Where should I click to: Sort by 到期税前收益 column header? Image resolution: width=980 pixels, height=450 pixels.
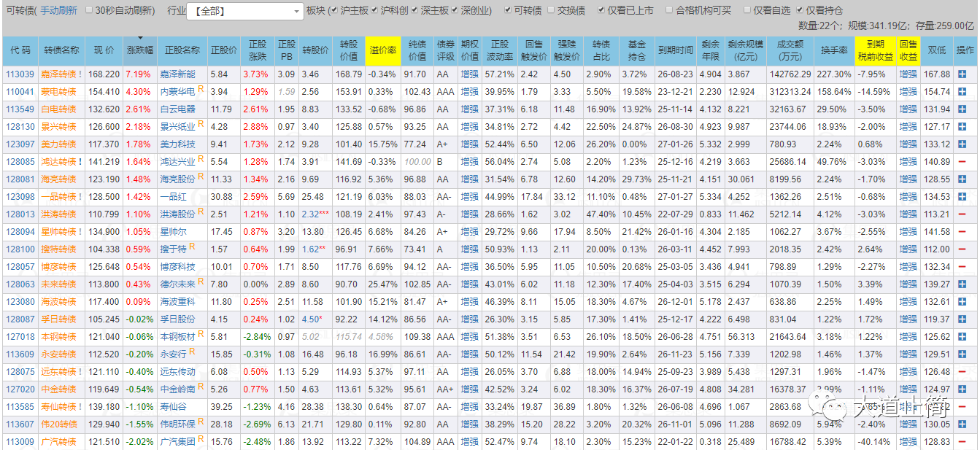[875, 50]
